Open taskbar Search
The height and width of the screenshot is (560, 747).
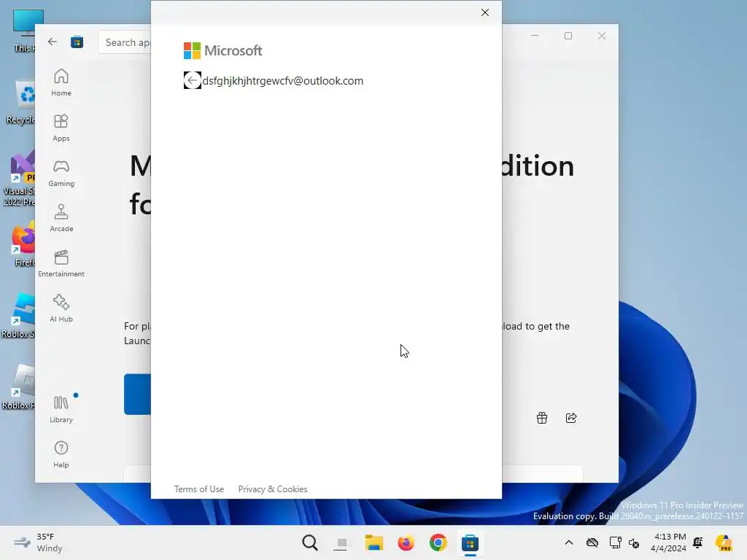(309, 542)
